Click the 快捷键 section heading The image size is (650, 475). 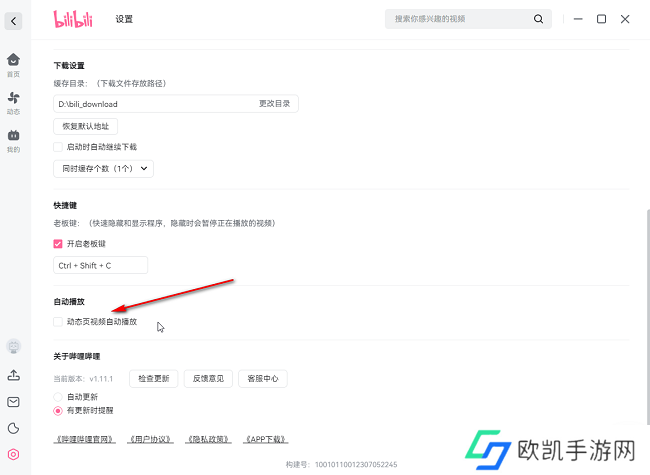(65, 206)
